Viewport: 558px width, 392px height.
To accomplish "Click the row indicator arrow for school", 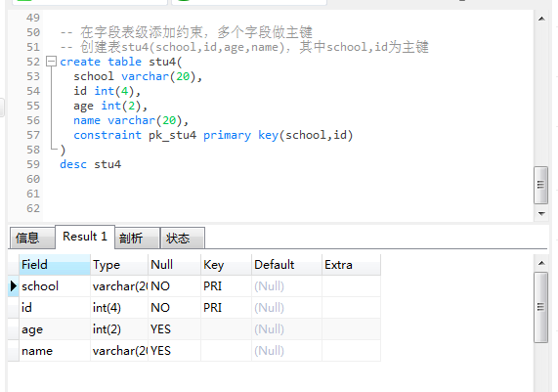I will [x=14, y=285].
